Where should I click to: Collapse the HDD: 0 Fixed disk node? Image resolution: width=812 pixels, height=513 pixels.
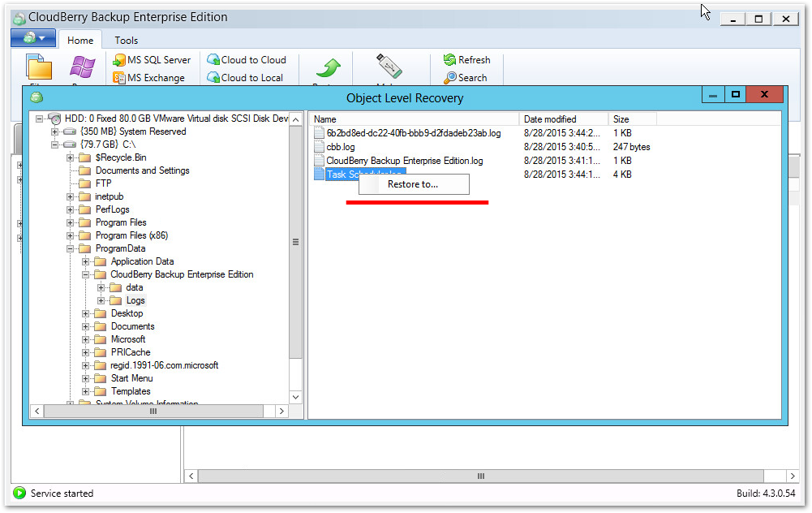(40, 119)
